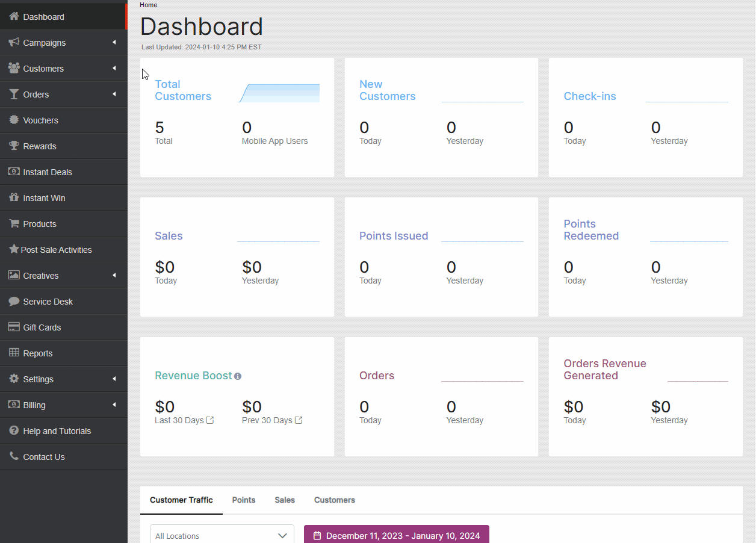Viewport: 756px width, 543px height.
Task: Click the Post Sale Activities star icon
Action: click(14, 249)
